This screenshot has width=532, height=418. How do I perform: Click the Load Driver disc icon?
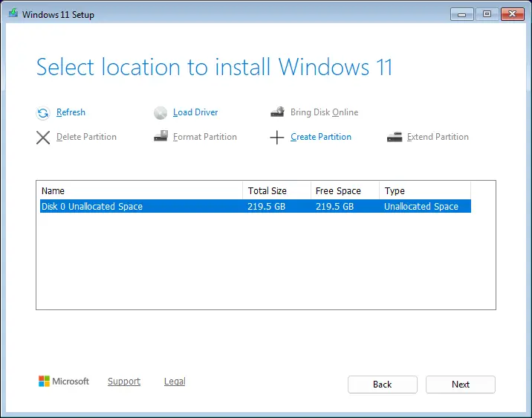(160, 113)
